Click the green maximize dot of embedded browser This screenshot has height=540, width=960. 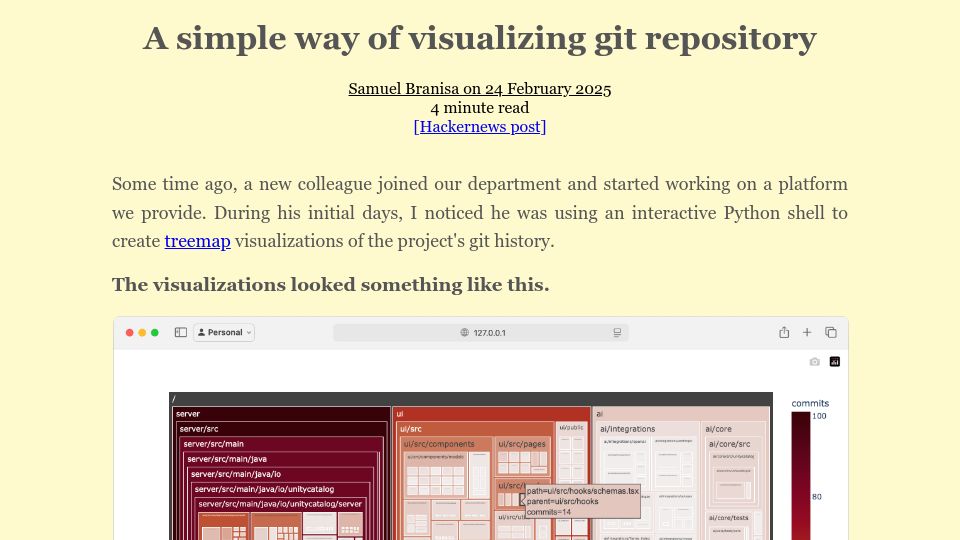coord(155,332)
